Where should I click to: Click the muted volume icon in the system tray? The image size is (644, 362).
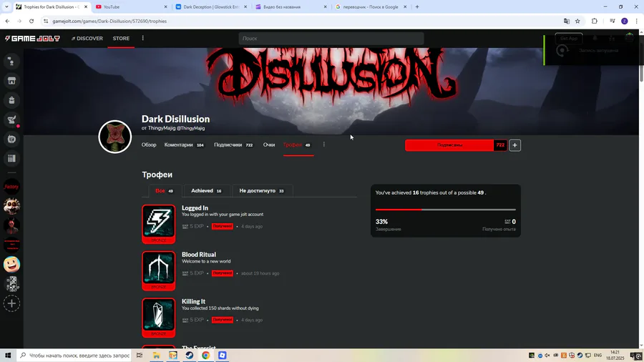[x=547, y=356]
